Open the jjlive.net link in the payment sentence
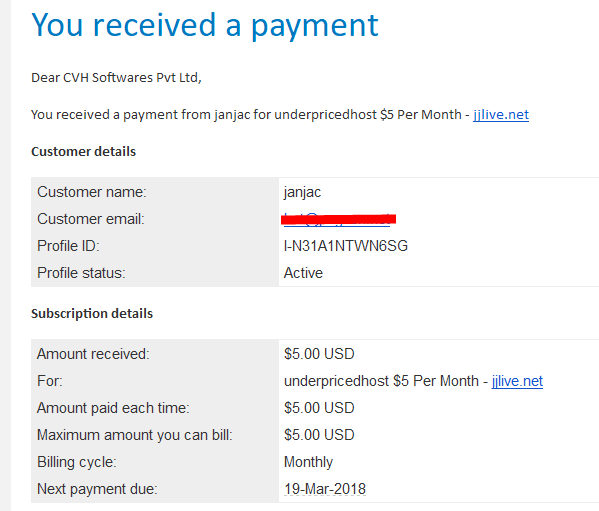Viewport: 599px width, 511px height. pos(501,115)
